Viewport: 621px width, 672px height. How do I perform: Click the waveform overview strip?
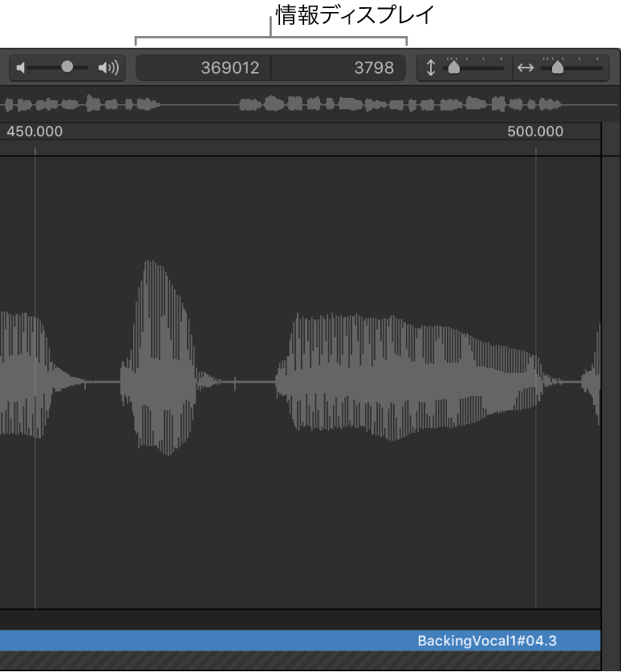point(309,104)
